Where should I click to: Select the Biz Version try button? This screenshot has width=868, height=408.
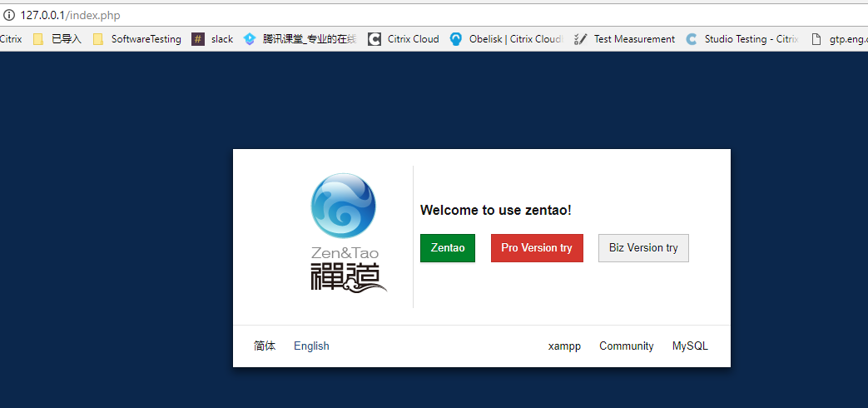643,247
